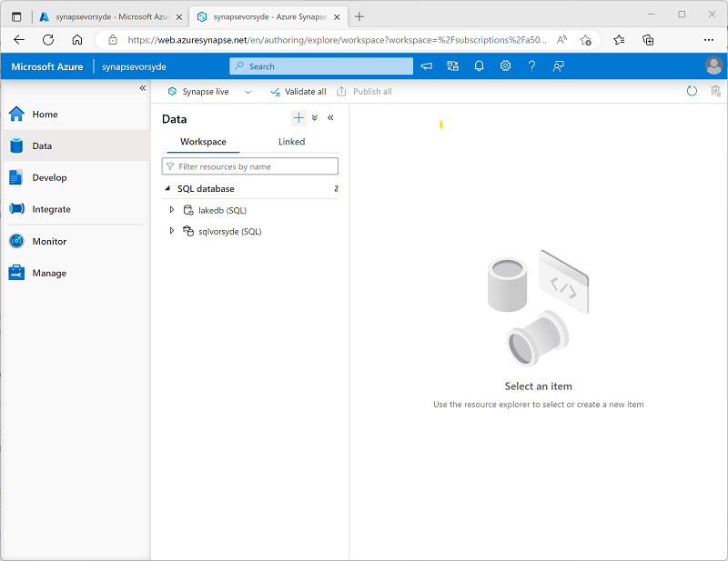Screen dimensions: 728x561
Task: Collapse the left navigation sidebar
Action: click(143, 87)
